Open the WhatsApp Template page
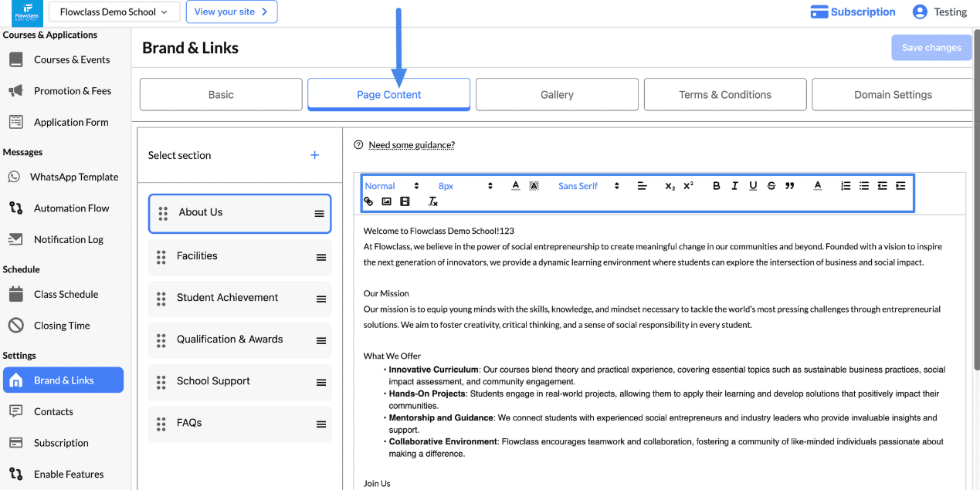This screenshot has width=980, height=490. point(62,177)
